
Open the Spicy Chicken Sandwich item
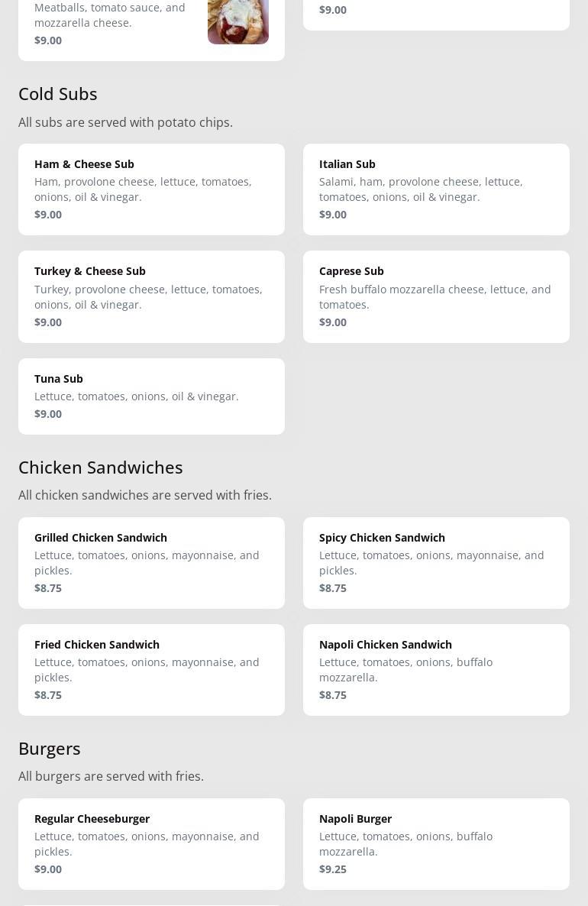tap(436, 562)
